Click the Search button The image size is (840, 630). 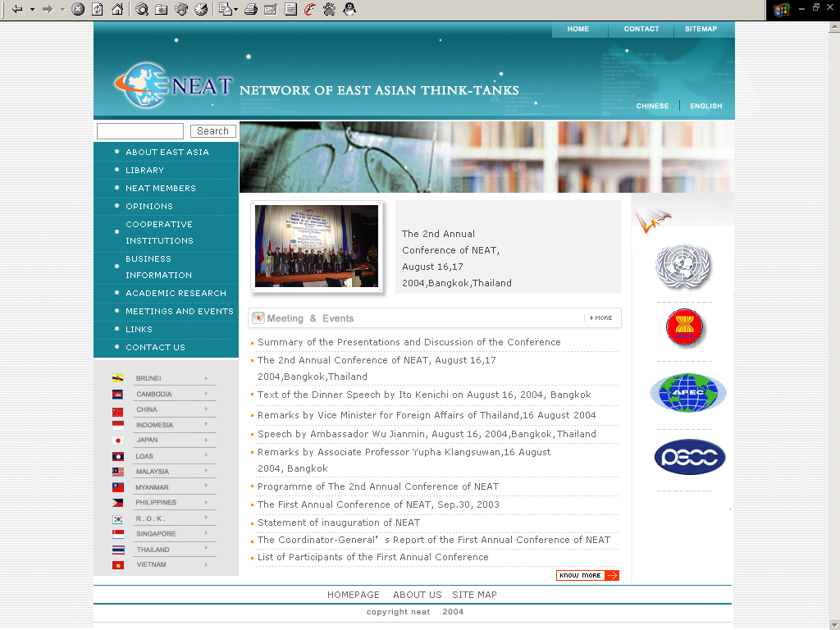[x=213, y=131]
